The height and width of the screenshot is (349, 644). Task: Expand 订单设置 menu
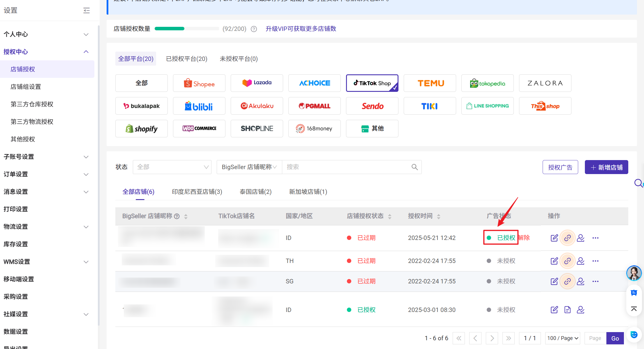(x=86, y=174)
